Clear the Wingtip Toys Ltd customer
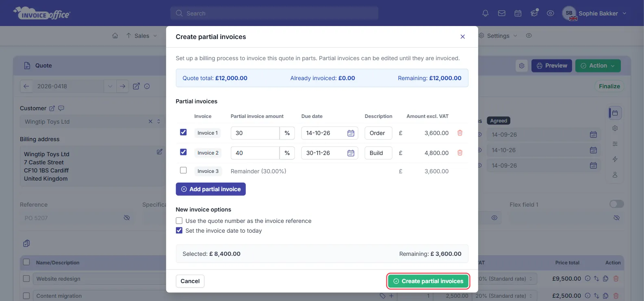644x301 pixels. [x=150, y=122]
